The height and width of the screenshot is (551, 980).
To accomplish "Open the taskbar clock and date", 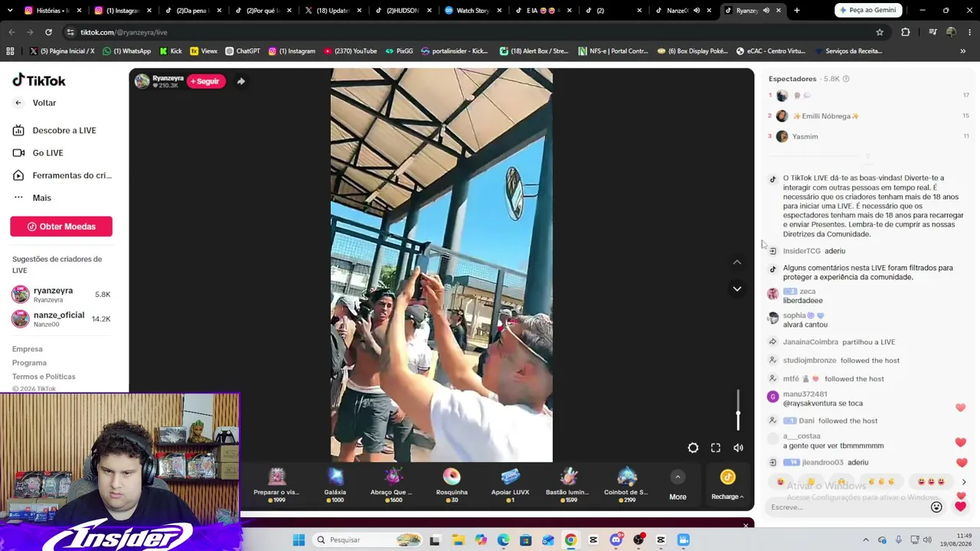I will 956,540.
